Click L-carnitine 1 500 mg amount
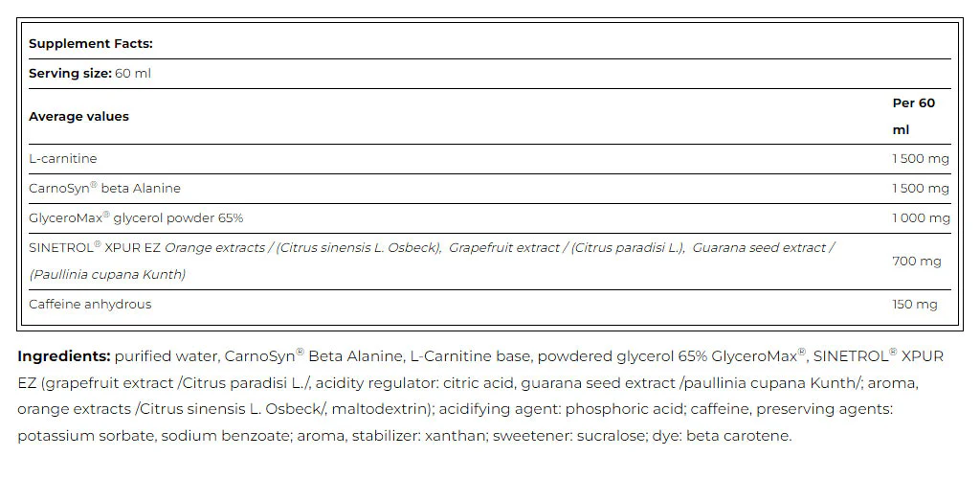Viewport: 980px width, 479px height. 921,159
